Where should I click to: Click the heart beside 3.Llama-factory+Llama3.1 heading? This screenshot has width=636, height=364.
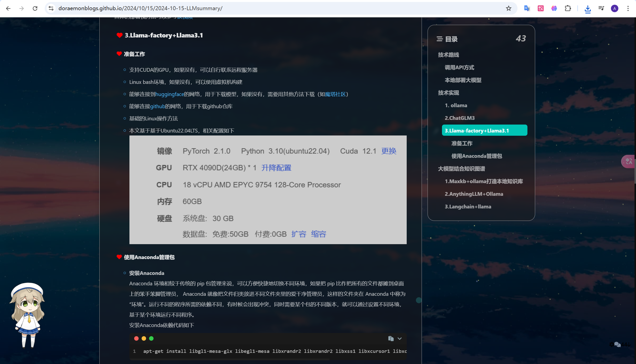pos(119,35)
